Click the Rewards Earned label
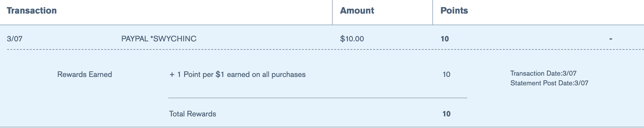This screenshot has height=128, width=644. coord(84,74)
